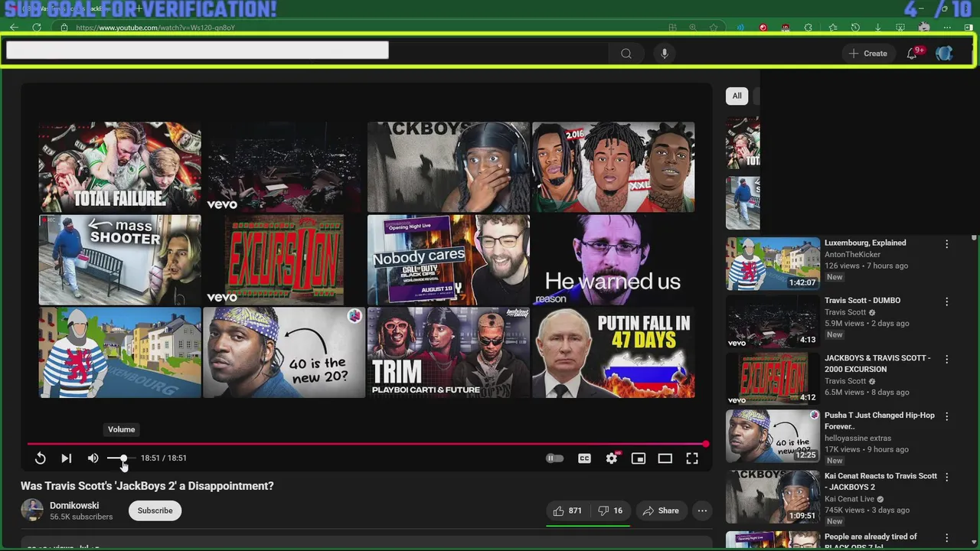Viewport: 980px width, 551px height.
Task: Open Luxembourg, Explained sidebar video
Action: click(865, 243)
